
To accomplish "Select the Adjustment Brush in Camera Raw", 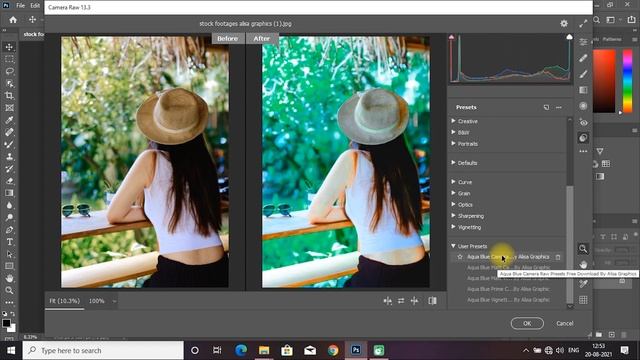I will pos(583,74).
